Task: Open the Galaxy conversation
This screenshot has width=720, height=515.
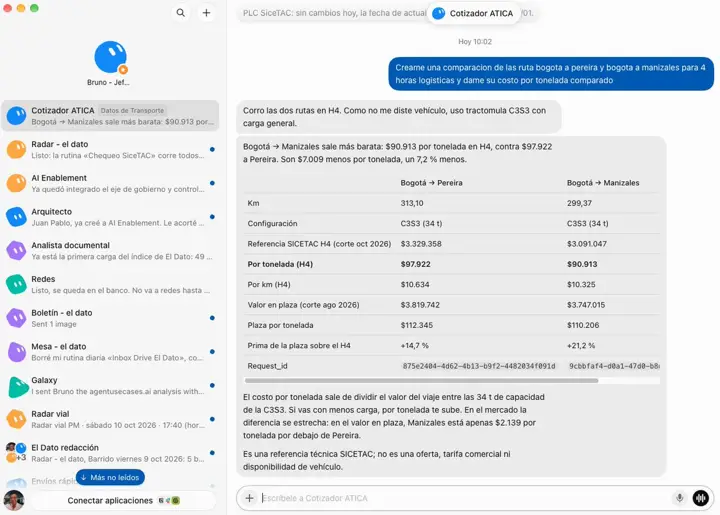Action: coord(110,386)
